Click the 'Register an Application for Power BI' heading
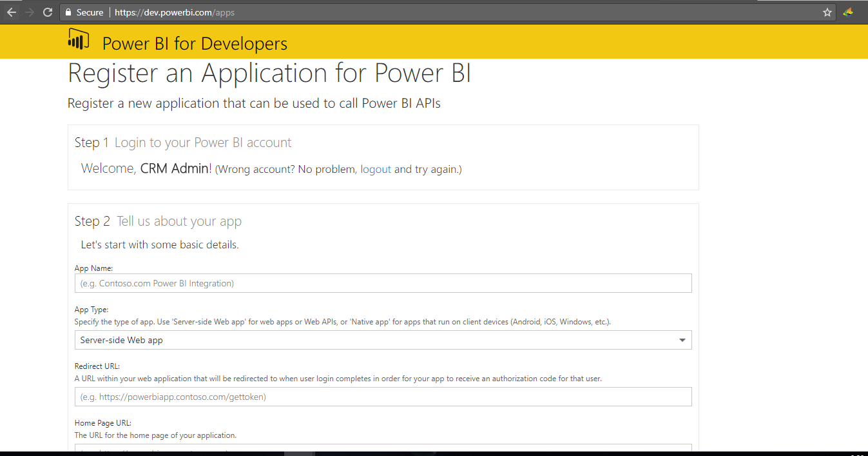 point(269,74)
